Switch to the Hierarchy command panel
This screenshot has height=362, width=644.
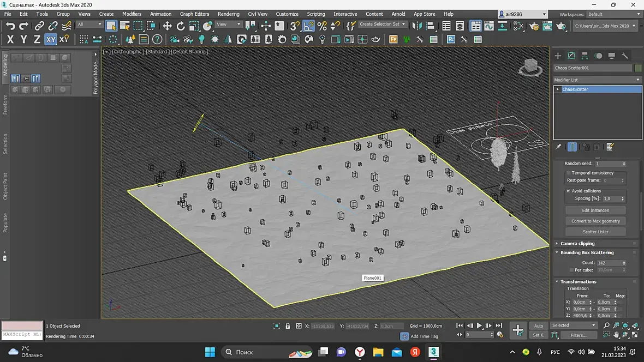[x=585, y=56]
